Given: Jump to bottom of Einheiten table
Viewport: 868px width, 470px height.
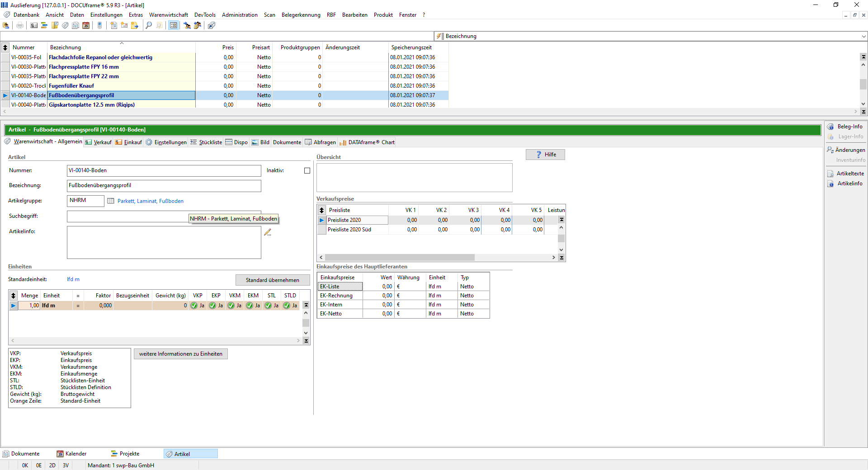Looking at the screenshot, I should (x=306, y=341).
